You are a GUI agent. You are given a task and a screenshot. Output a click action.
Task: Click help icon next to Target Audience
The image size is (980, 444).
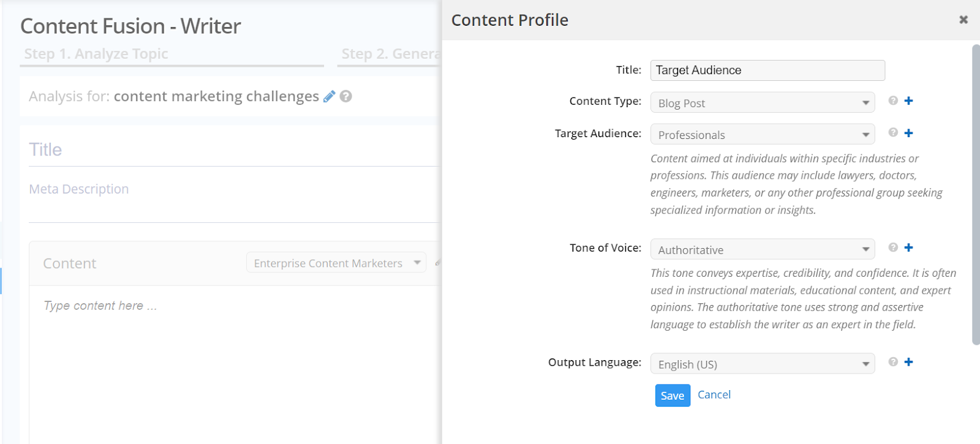click(x=893, y=132)
